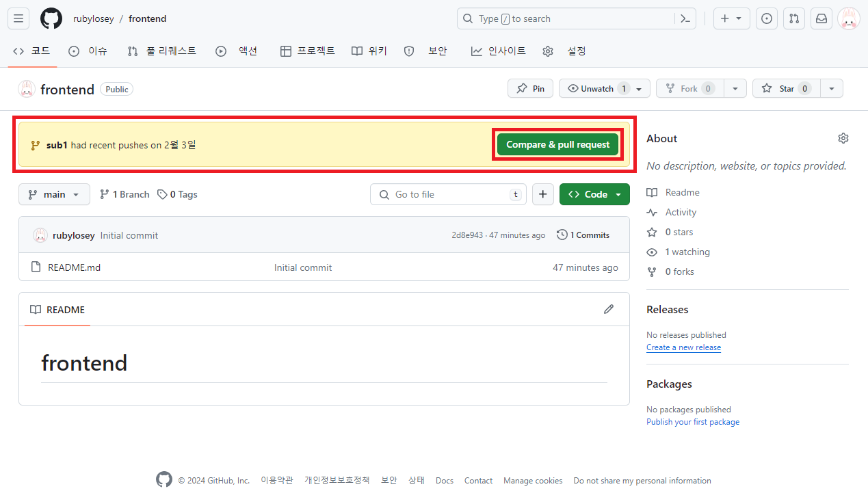Screen dimensions: 868x491
Task: Open the Packages heading link
Action: tap(669, 384)
